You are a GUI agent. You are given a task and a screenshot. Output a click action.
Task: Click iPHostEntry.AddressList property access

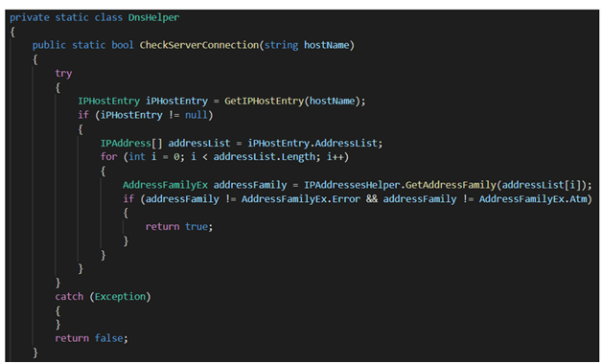click(x=313, y=144)
